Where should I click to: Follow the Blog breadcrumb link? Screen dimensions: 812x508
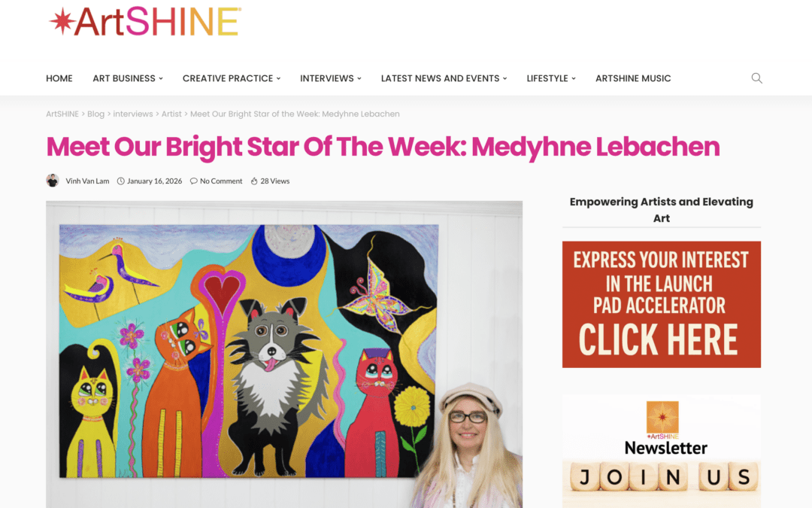pos(95,114)
